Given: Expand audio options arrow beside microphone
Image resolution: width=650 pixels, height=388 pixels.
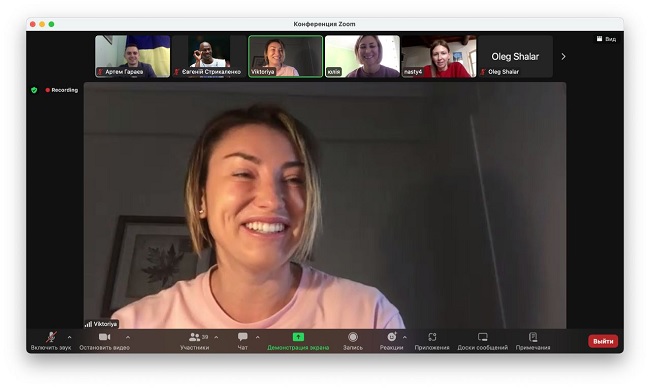Looking at the screenshot, I should (x=69, y=337).
